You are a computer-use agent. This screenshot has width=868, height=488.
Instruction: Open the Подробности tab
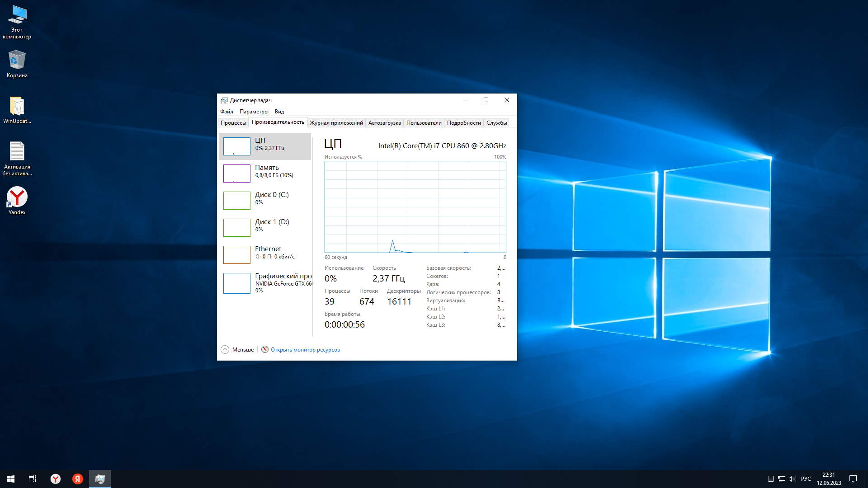click(463, 123)
